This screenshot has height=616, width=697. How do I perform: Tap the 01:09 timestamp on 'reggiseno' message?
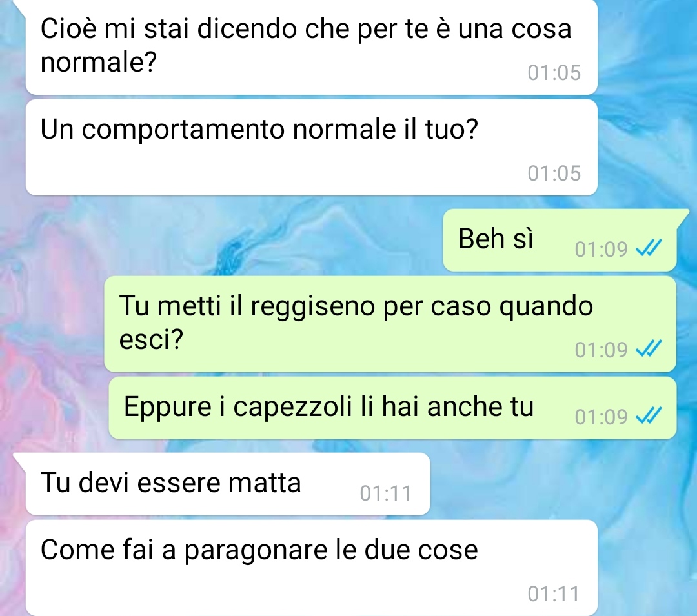click(601, 350)
